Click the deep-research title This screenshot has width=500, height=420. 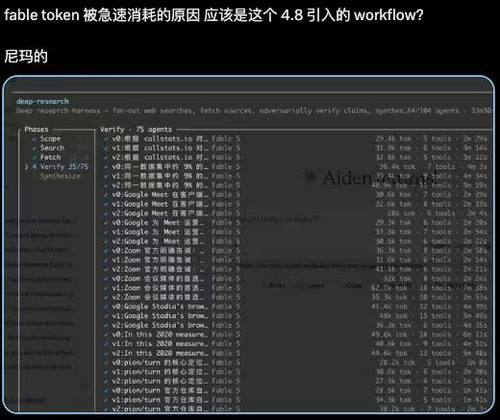click(x=43, y=101)
